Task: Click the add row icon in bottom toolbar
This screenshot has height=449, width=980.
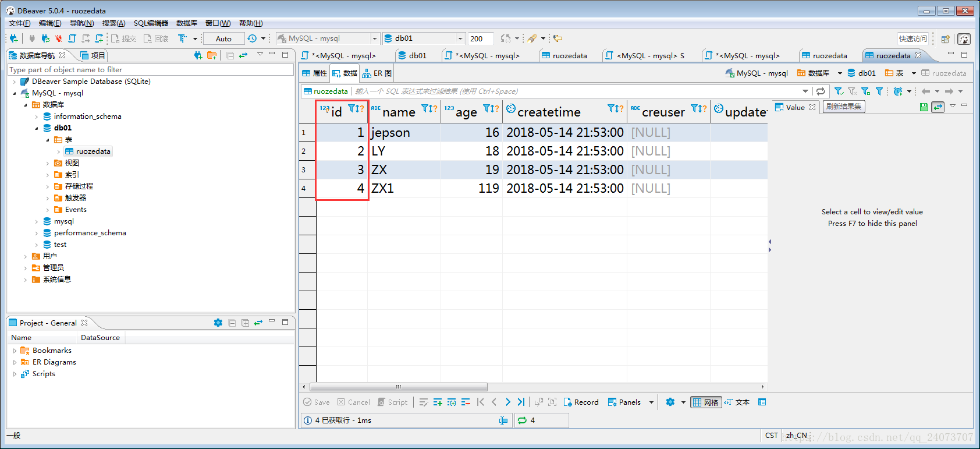Action: [438, 402]
